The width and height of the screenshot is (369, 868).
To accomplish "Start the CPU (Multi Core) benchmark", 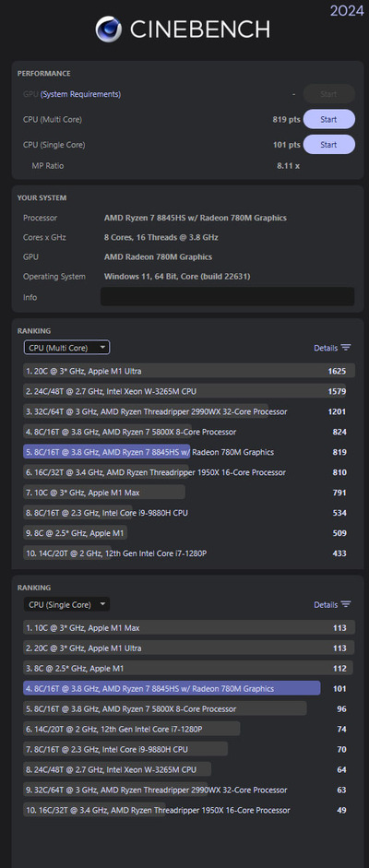I will [x=328, y=119].
